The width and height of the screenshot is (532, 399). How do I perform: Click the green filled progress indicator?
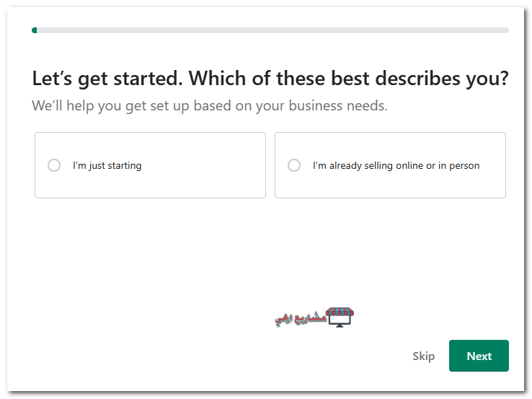[x=35, y=30]
